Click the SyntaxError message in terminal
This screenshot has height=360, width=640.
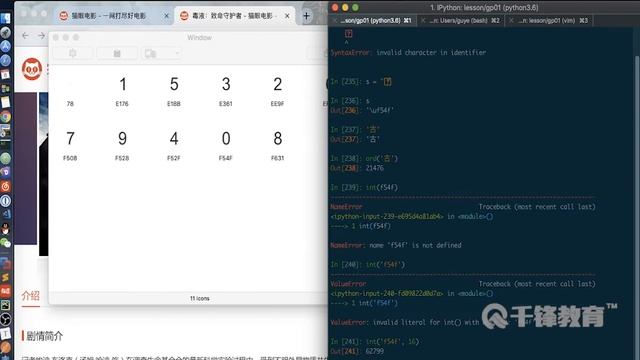tap(408, 52)
